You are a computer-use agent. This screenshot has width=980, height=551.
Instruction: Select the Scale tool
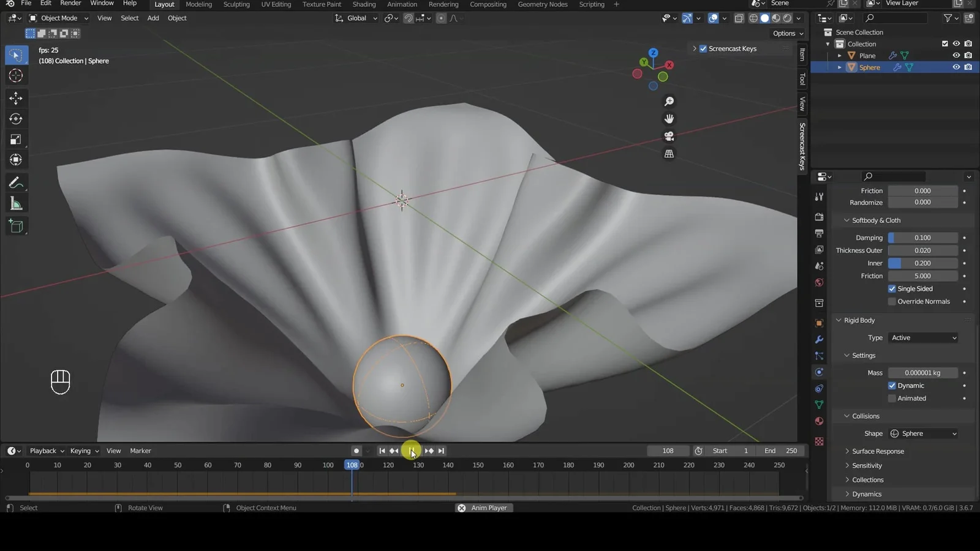tap(16, 140)
